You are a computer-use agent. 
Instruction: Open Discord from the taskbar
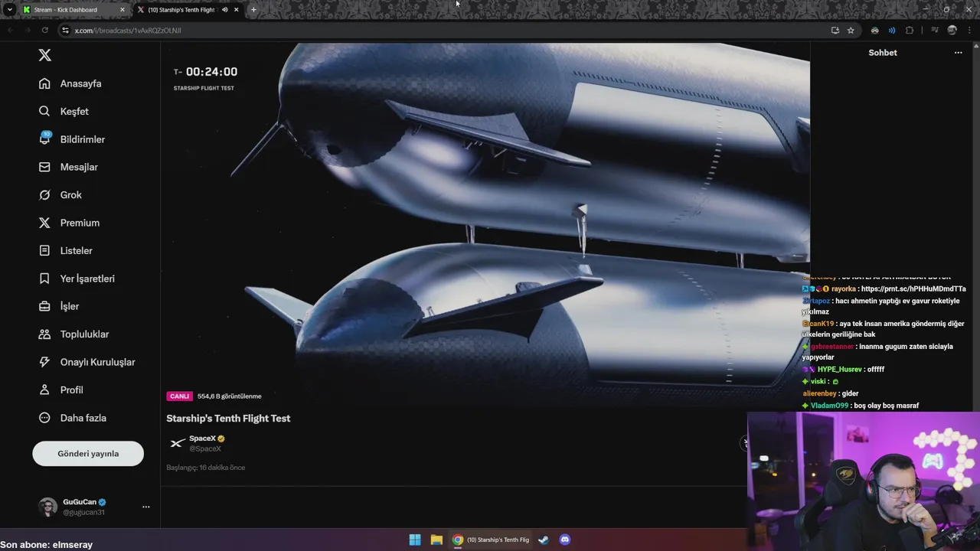point(565,540)
